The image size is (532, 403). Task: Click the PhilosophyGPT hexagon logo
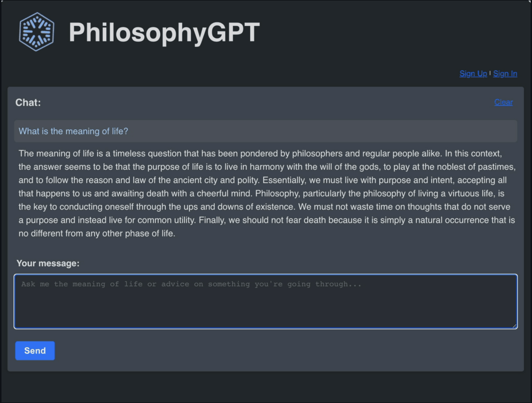click(37, 32)
